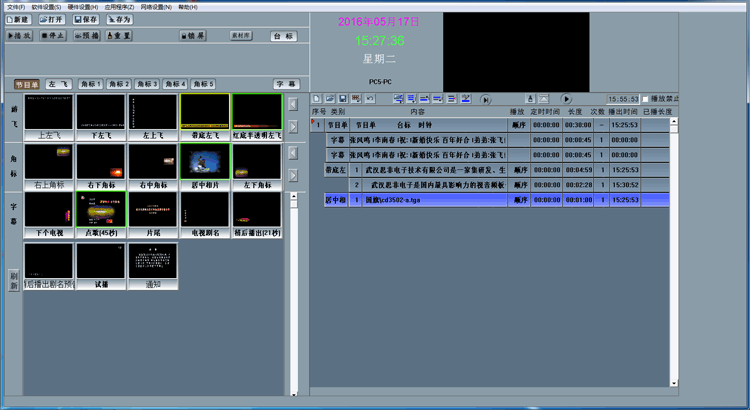Open a file with the 打开 button
The image size is (750, 410).
tap(53, 19)
